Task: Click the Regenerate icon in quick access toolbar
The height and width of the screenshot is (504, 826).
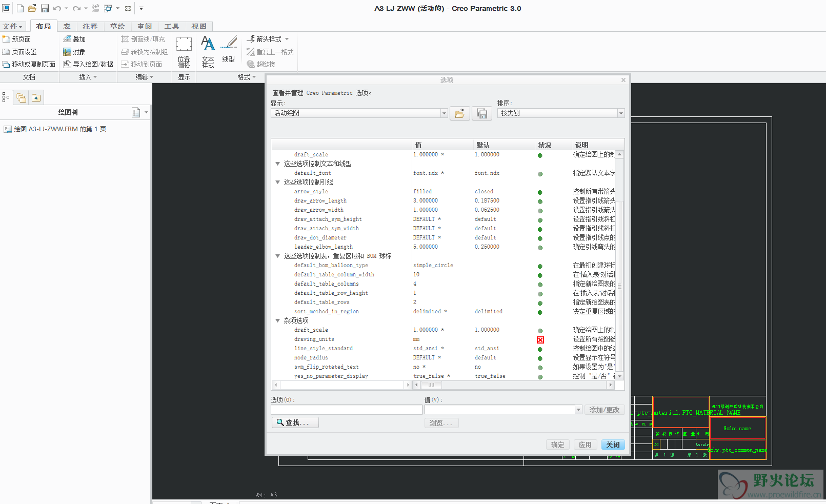Action: [95, 8]
